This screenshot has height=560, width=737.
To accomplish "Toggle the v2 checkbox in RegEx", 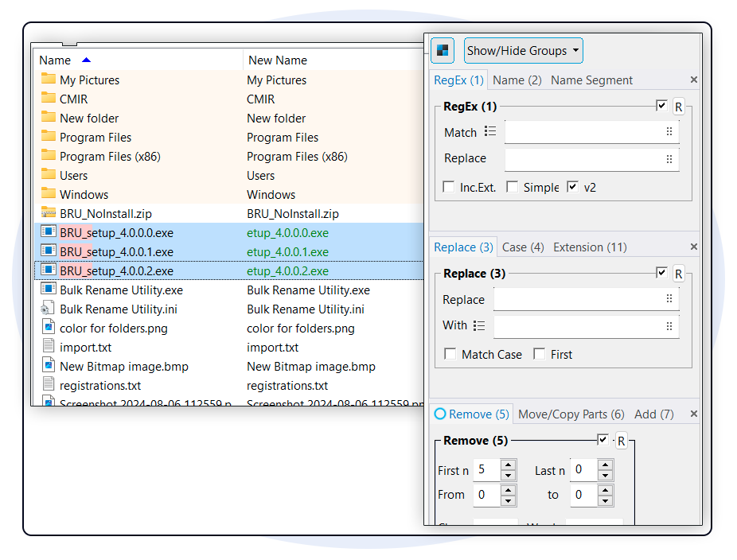I will pyautogui.click(x=573, y=188).
